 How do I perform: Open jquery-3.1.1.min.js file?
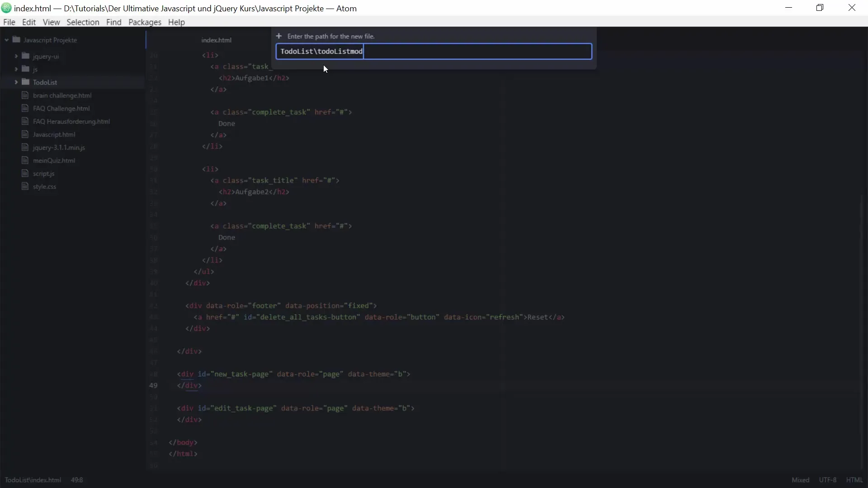[59, 148]
